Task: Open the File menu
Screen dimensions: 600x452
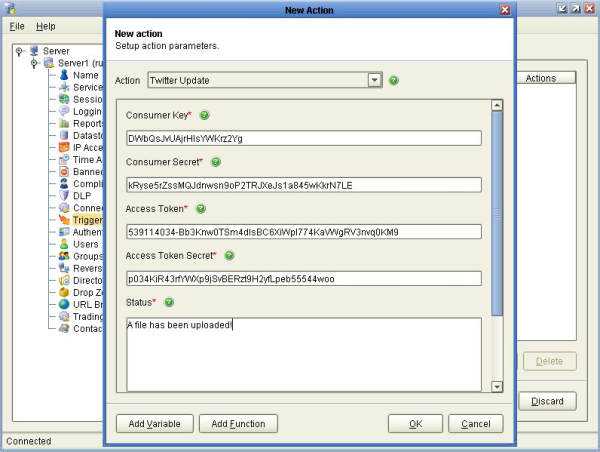Action: pos(17,26)
